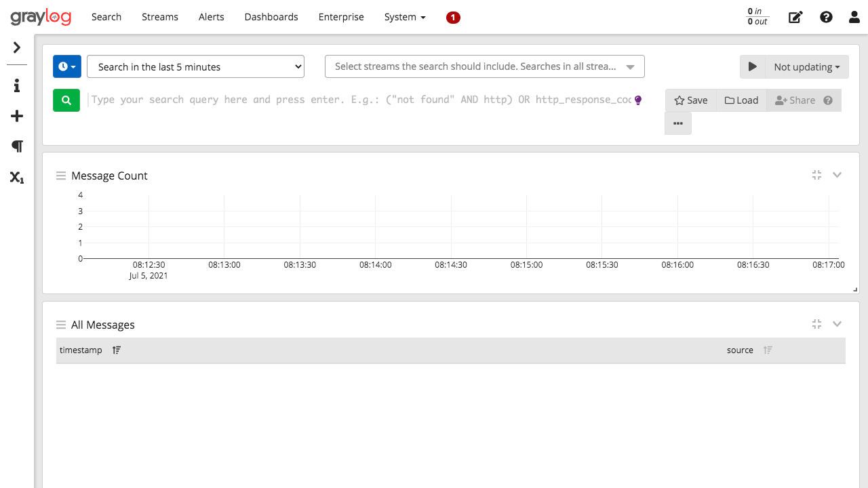Open the time range type clock dropdown
868x488 pixels.
pyautogui.click(x=67, y=66)
